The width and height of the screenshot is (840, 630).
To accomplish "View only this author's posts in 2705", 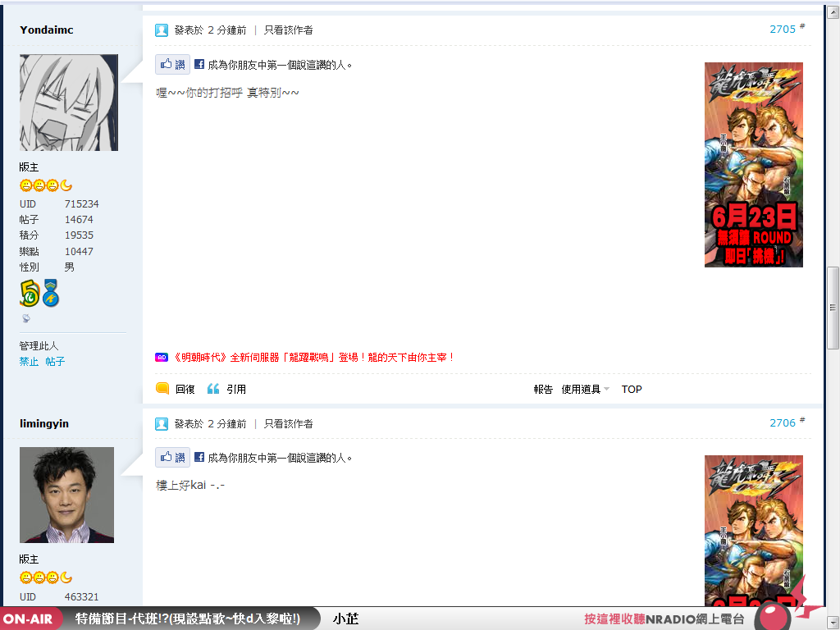I will [x=288, y=30].
